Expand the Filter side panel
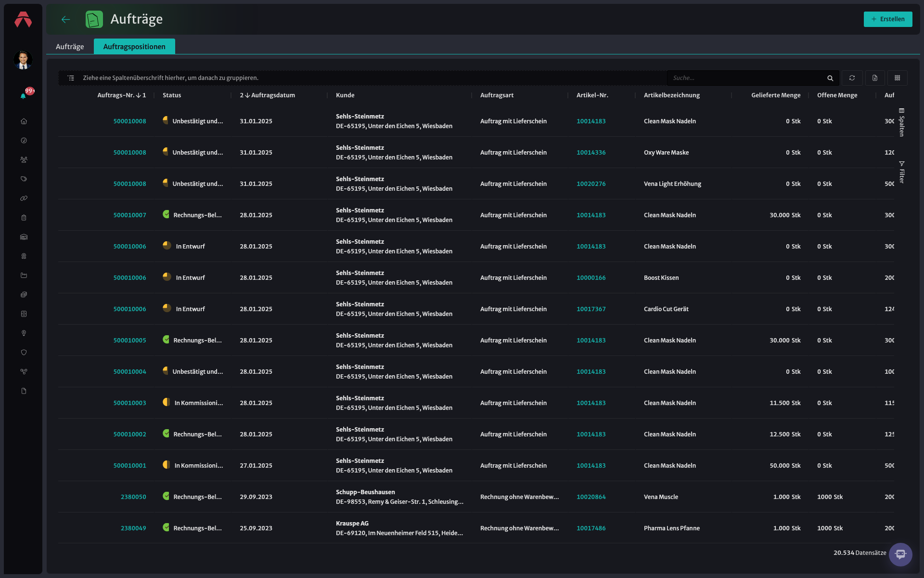 click(902, 172)
